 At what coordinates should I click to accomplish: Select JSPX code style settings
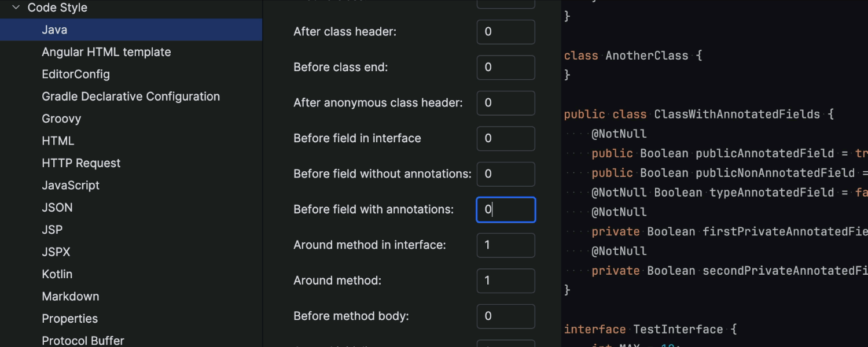click(x=56, y=252)
